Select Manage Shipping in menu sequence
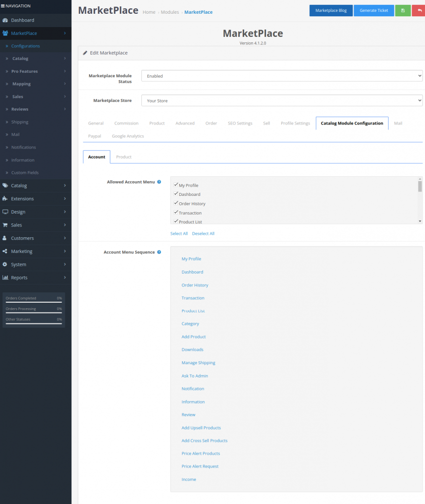This screenshot has height=504, width=425. click(198, 363)
